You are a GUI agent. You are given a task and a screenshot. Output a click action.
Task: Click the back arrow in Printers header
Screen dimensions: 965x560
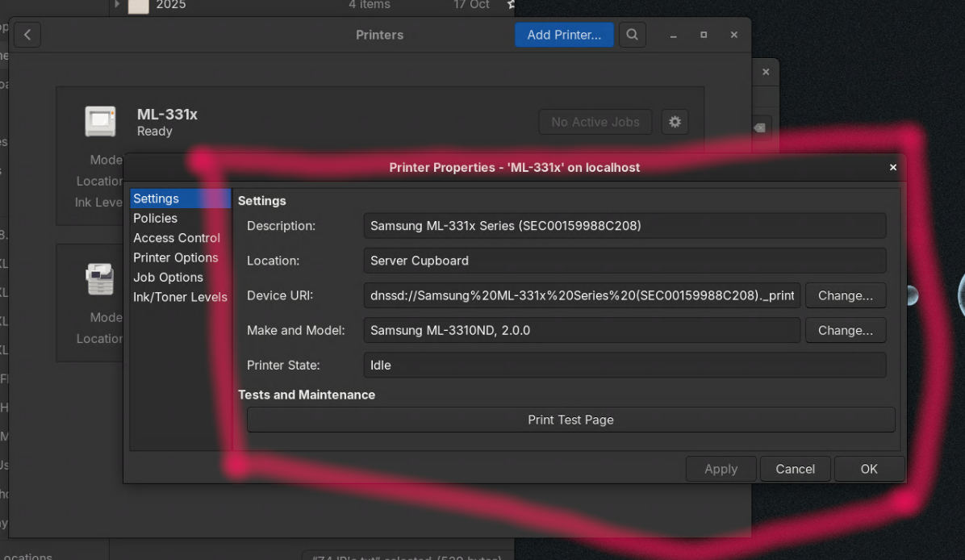pos(27,35)
